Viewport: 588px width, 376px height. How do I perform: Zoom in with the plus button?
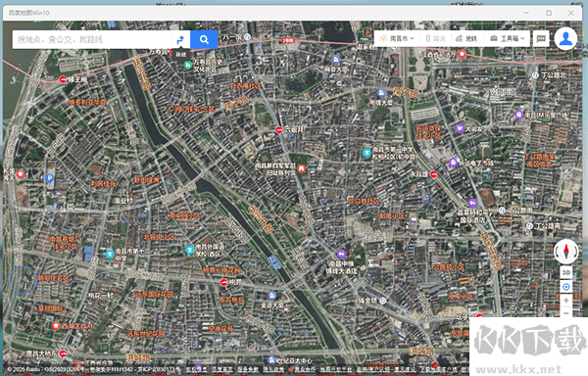[x=566, y=301]
